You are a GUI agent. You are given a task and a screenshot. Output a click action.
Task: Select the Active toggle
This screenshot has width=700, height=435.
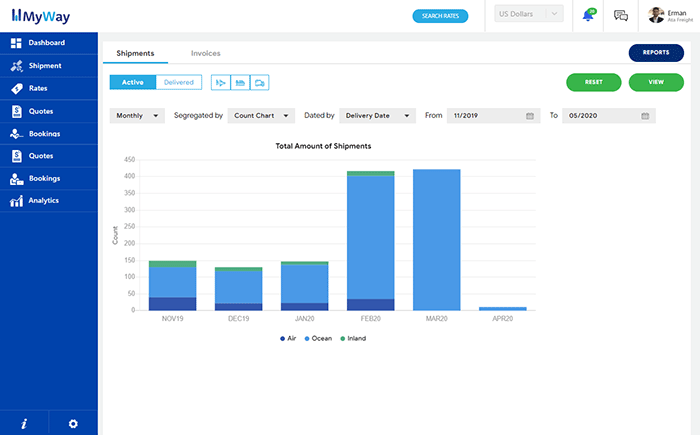[x=133, y=82]
